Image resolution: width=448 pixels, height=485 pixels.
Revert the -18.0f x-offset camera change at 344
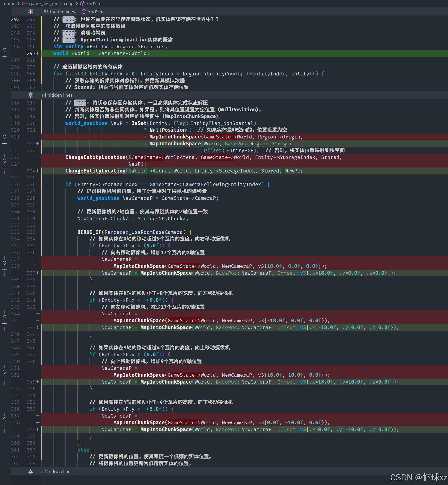click(4, 317)
